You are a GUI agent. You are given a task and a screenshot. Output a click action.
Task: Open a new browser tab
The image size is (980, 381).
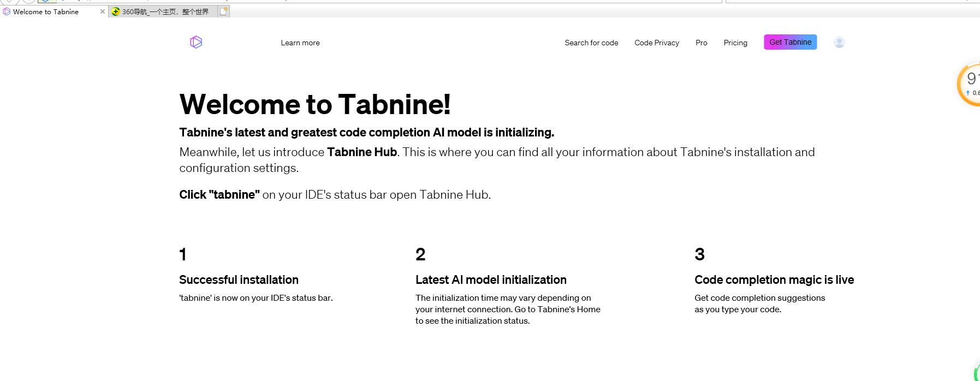(223, 11)
